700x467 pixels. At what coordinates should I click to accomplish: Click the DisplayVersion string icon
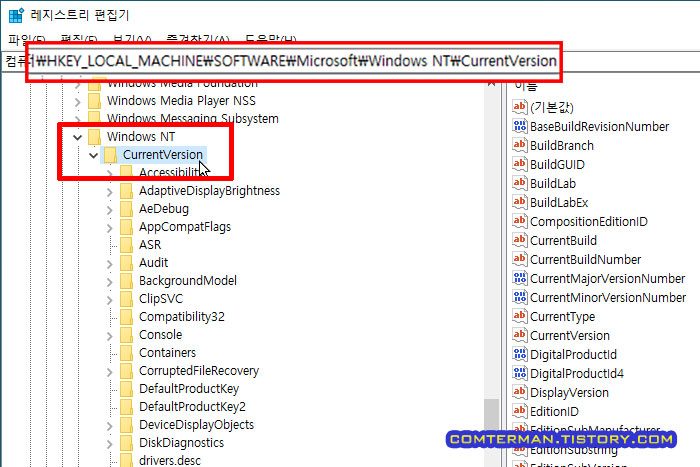[520, 392]
